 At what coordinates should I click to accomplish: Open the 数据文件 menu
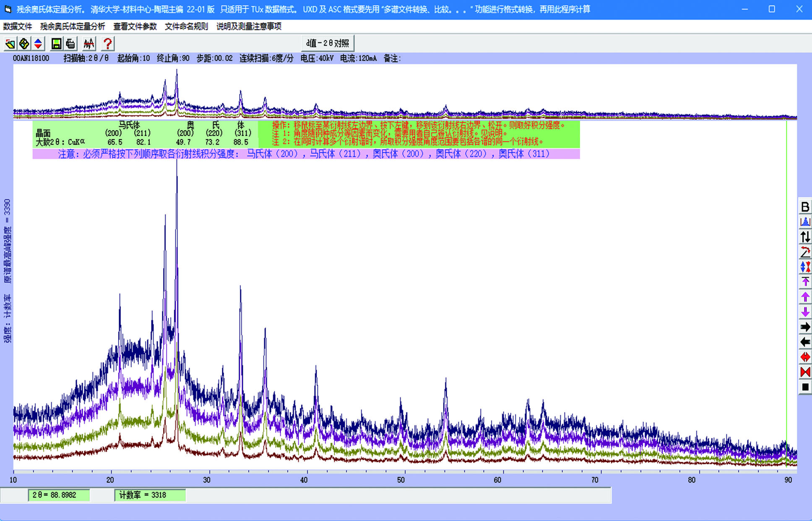tap(18, 26)
